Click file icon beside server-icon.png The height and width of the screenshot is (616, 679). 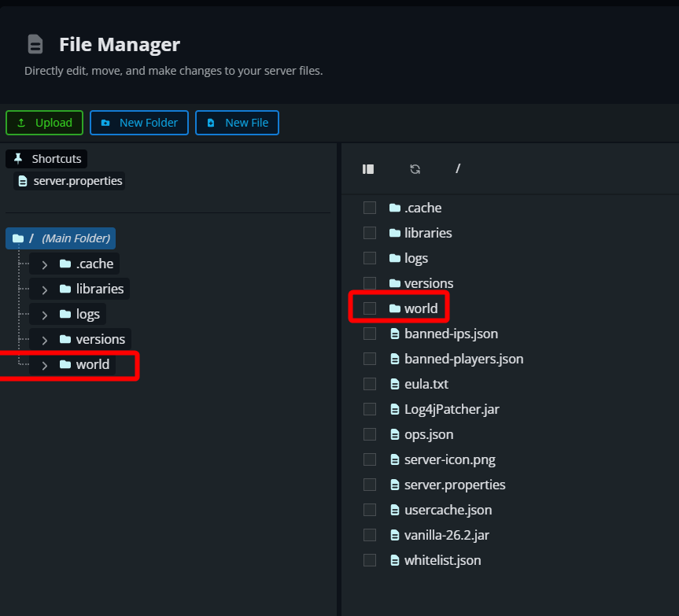pyautogui.click(x=394, y=459)
